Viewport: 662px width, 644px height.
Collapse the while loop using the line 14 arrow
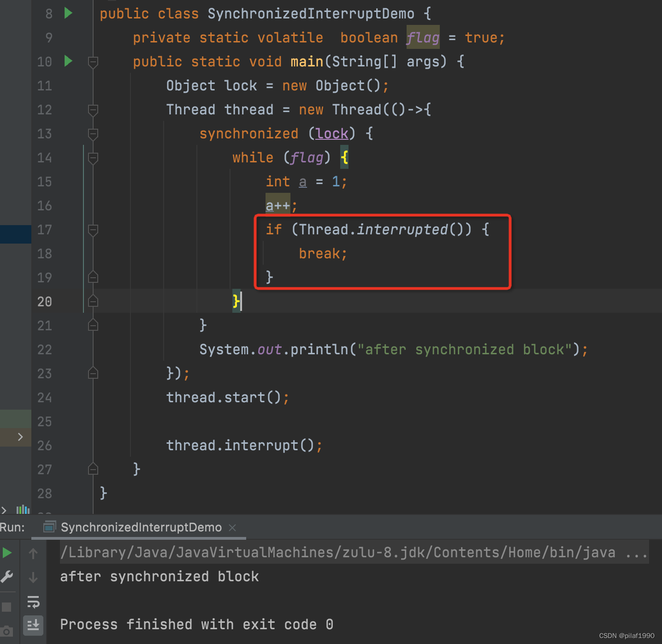click(x=93, y=157)
